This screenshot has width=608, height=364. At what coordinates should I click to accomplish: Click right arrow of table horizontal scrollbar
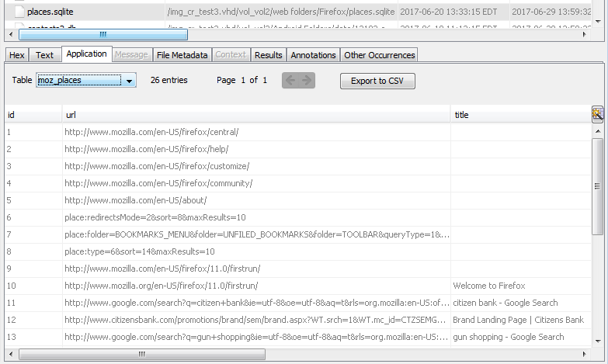click(585, 354)
